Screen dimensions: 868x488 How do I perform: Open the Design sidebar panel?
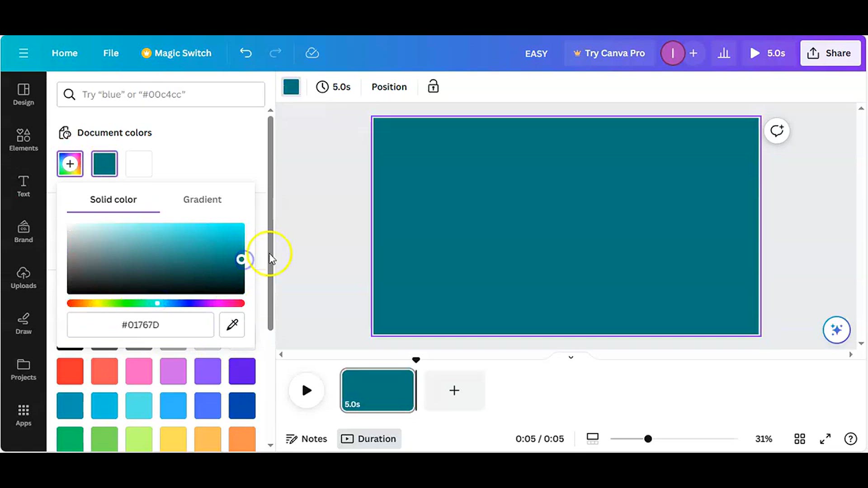click(x=24, y=94)
